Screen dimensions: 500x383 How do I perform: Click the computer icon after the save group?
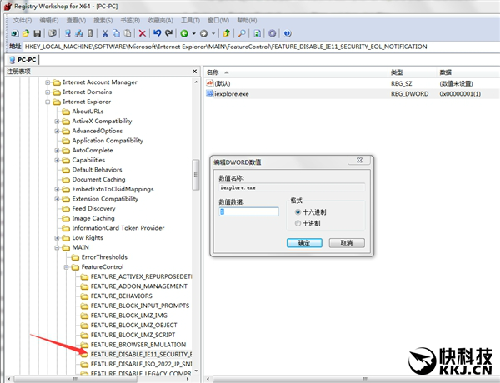click(68, 33)
